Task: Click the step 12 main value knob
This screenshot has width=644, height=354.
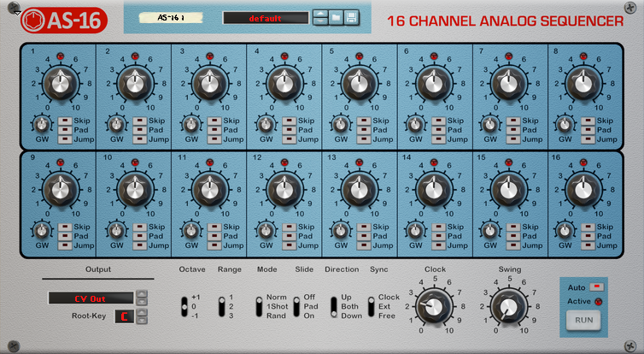Action: [284, 190]
